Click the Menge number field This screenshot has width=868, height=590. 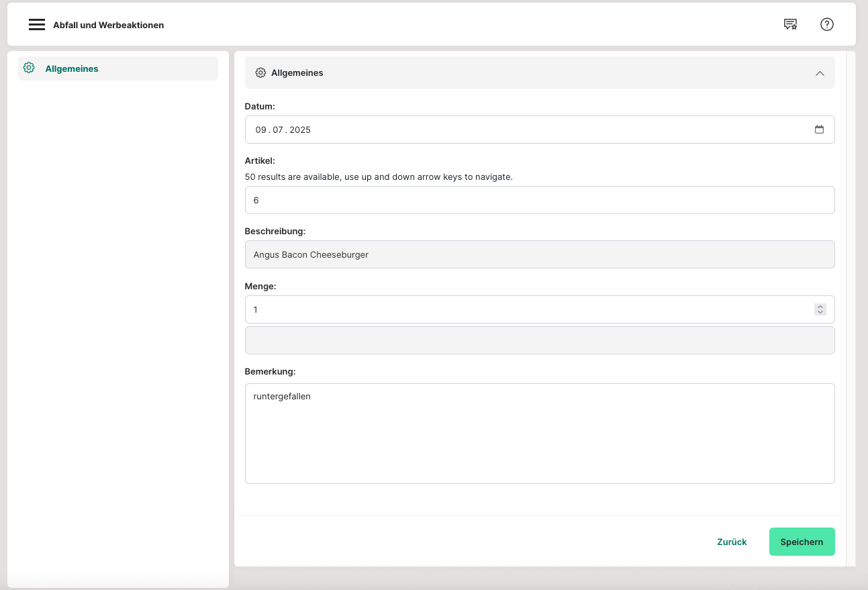(x=524, y=309)
